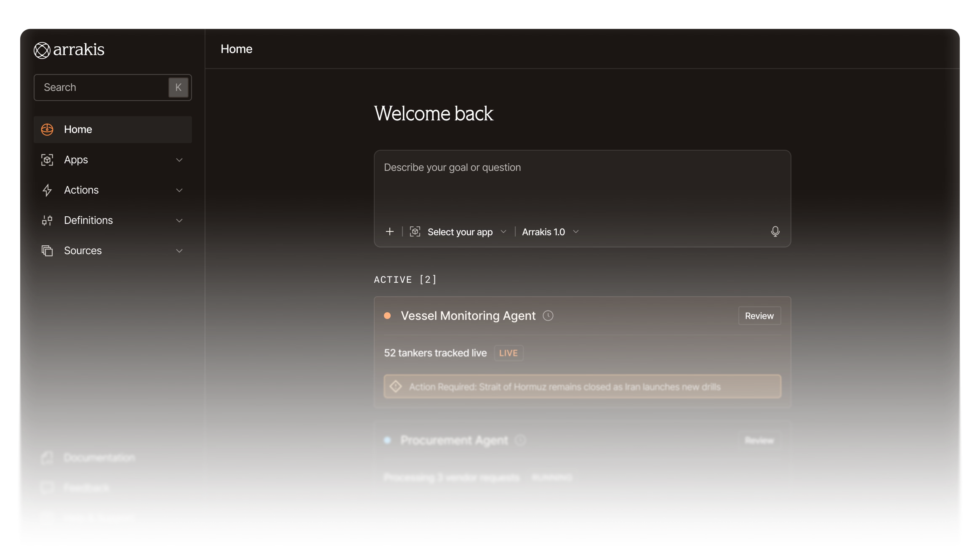
Task: Click the diamond warning icon in the alert
Action: click(x=396, y=387)
